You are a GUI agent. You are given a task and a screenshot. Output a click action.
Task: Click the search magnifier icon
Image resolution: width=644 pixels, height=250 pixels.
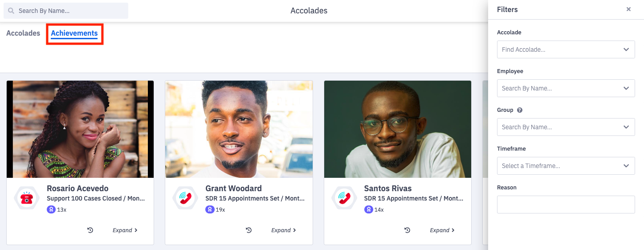11,11
